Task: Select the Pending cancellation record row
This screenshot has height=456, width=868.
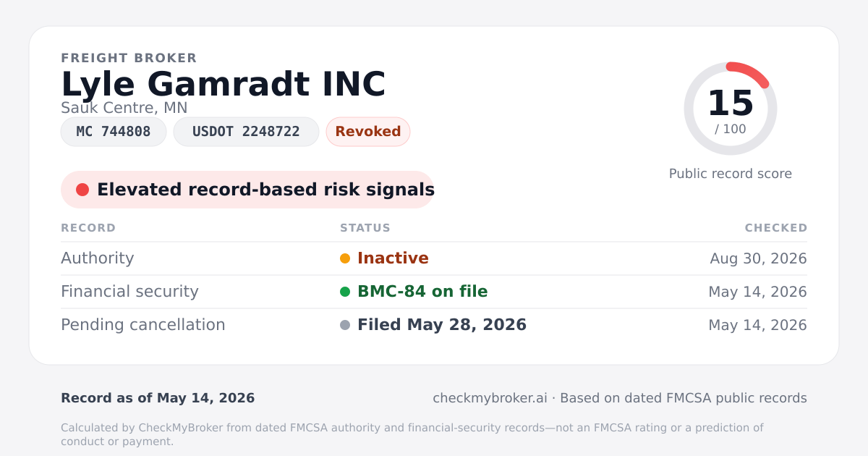Action: click(x=434, y=325)
